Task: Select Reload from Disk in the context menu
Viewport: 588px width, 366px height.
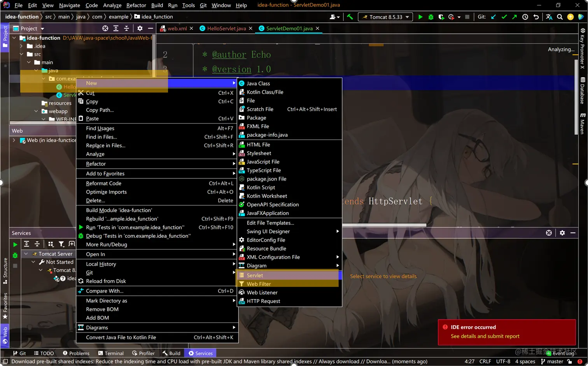Action: 157,281
